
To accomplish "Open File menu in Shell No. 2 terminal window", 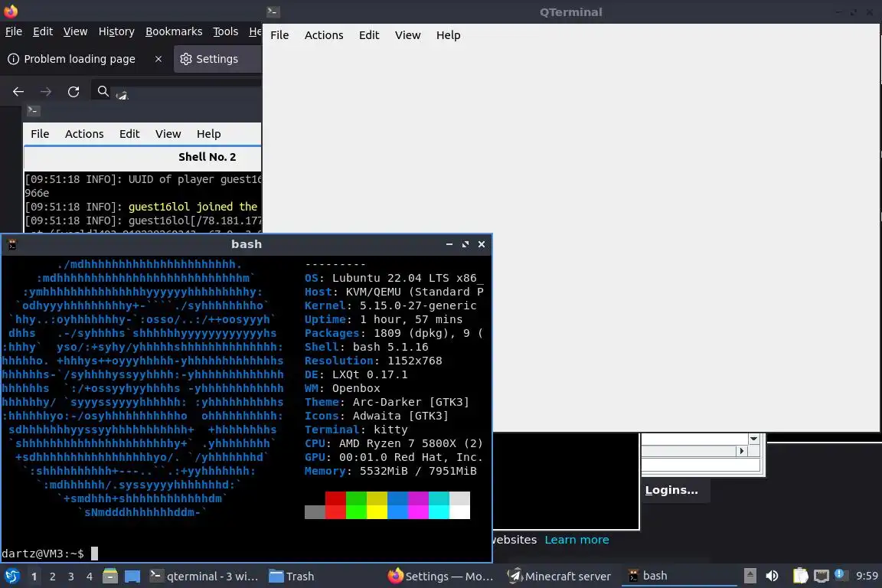I will coord(40,134).
